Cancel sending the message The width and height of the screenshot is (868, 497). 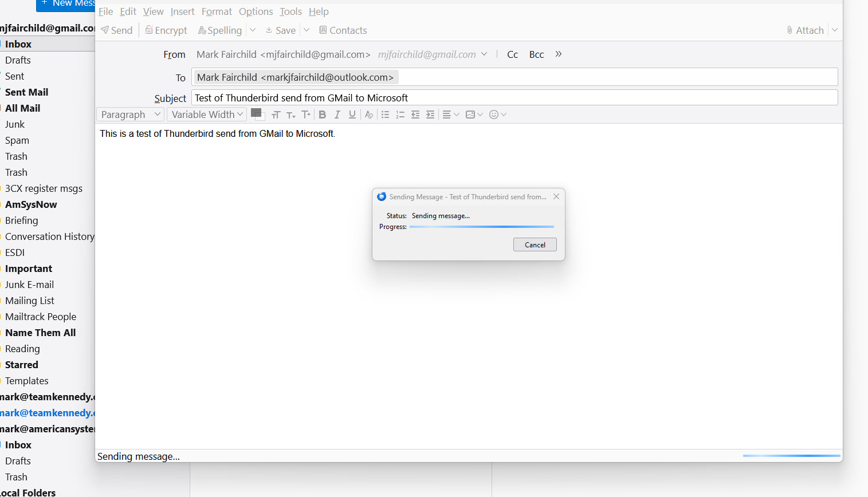pyautogui.click(x=535, y=244)
